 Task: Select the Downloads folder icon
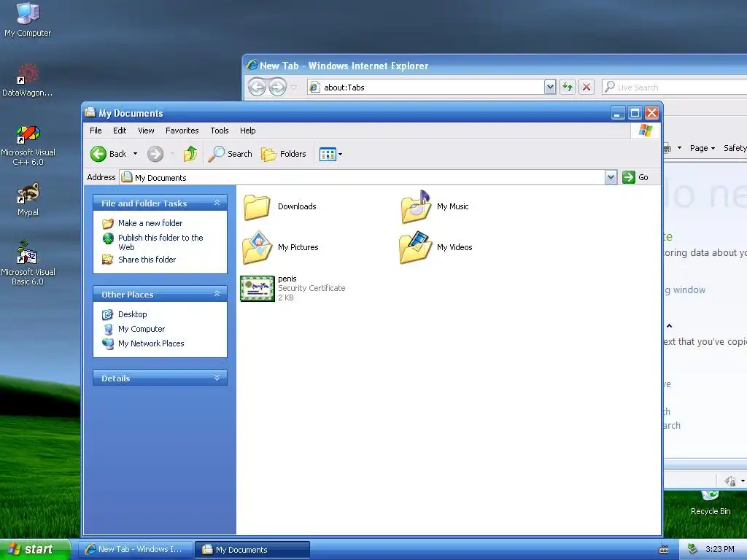257,206
